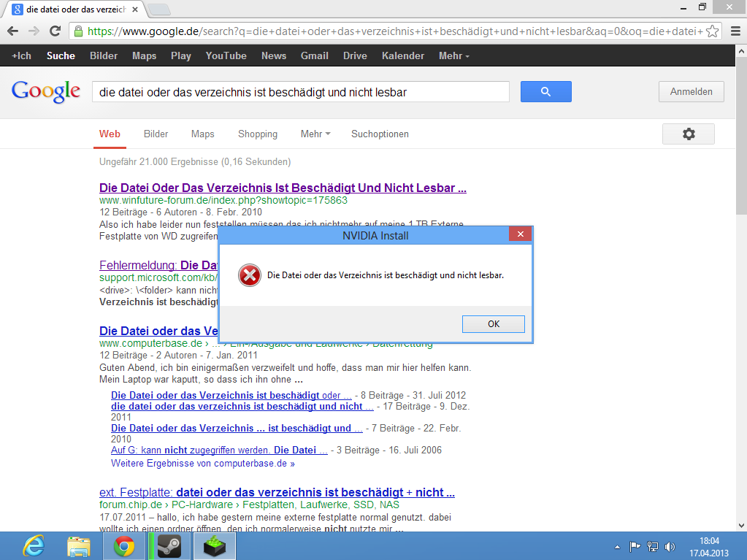Open Play in the Google bar
The image size is (747, 560).
(181, 55)
